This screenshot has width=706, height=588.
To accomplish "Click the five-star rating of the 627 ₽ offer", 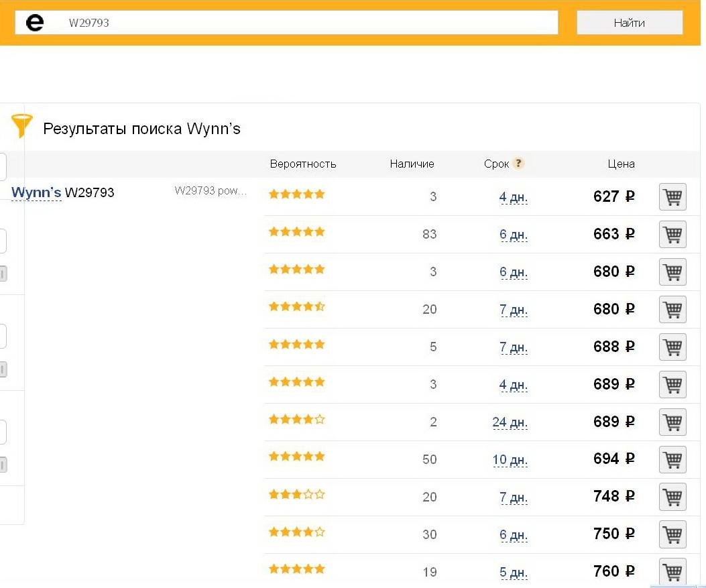I will (297, 194).
